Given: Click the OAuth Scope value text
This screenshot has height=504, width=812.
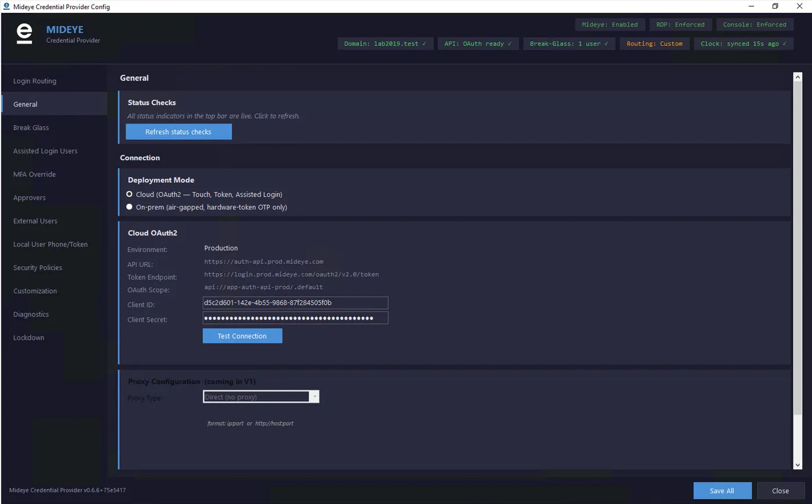Looking at the screenshot, I should point(263,287).
